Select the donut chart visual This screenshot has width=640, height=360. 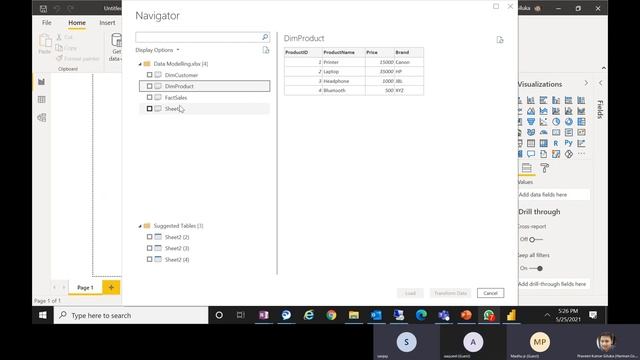tap(569, 122)
